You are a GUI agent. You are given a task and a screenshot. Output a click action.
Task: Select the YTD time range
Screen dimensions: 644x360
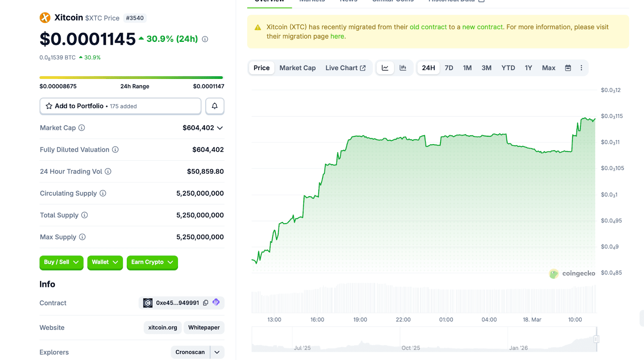tap(508, 68)
